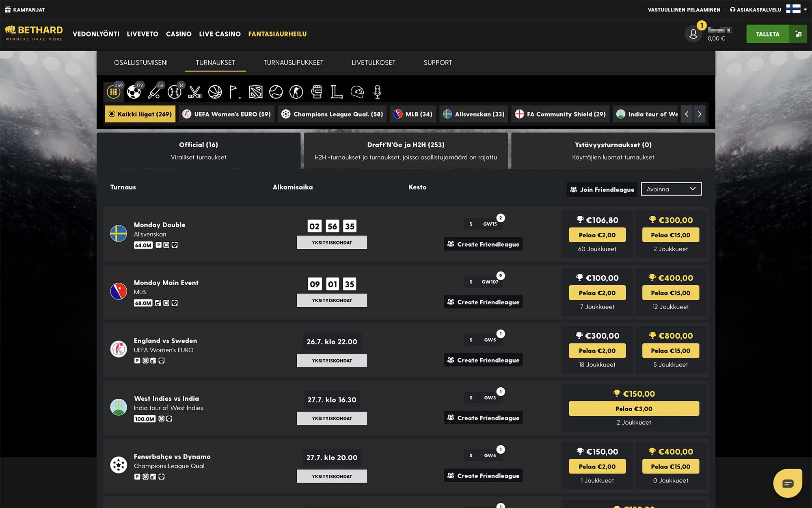
Task: Choose the baseball sport icon
Action: (175, 92)
